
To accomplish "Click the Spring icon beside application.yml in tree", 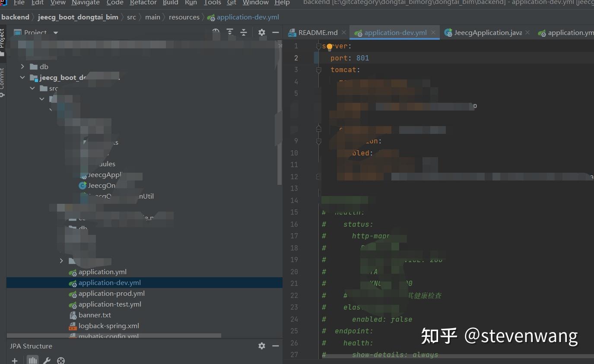I will 73,272.
